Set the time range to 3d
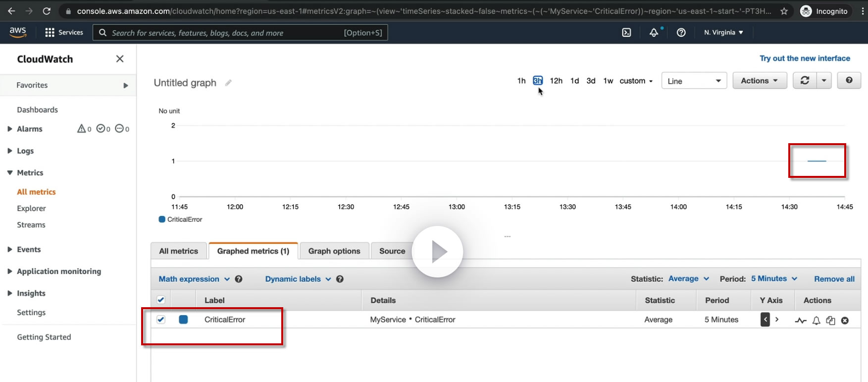The width and height of the screenshot is (868, 382). 591,81
